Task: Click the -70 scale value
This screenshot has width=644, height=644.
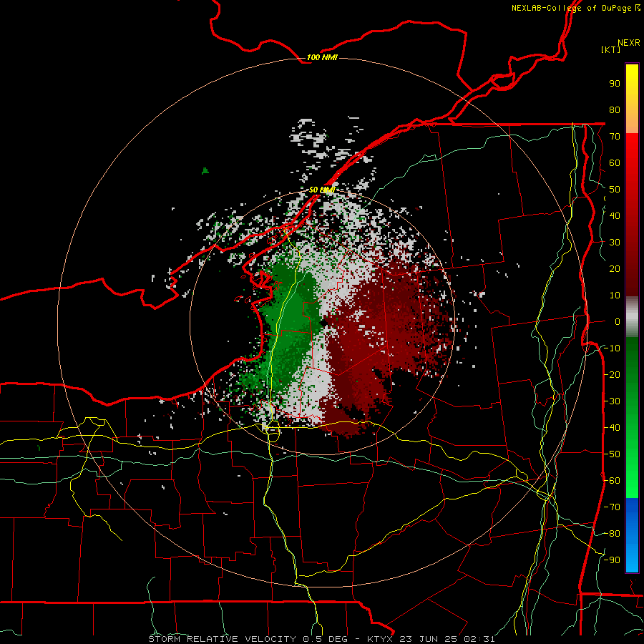Action: click(612, 507)
